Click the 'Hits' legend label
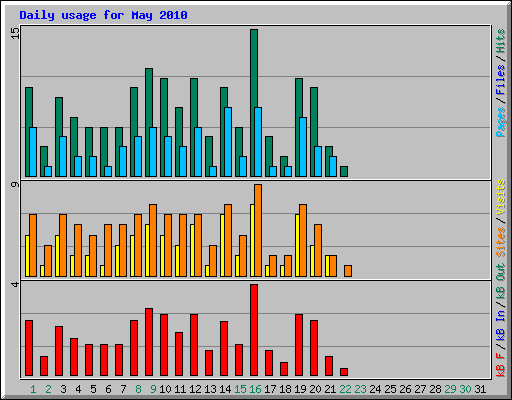This screenshot has width=512, height=400. coord(501,41)
